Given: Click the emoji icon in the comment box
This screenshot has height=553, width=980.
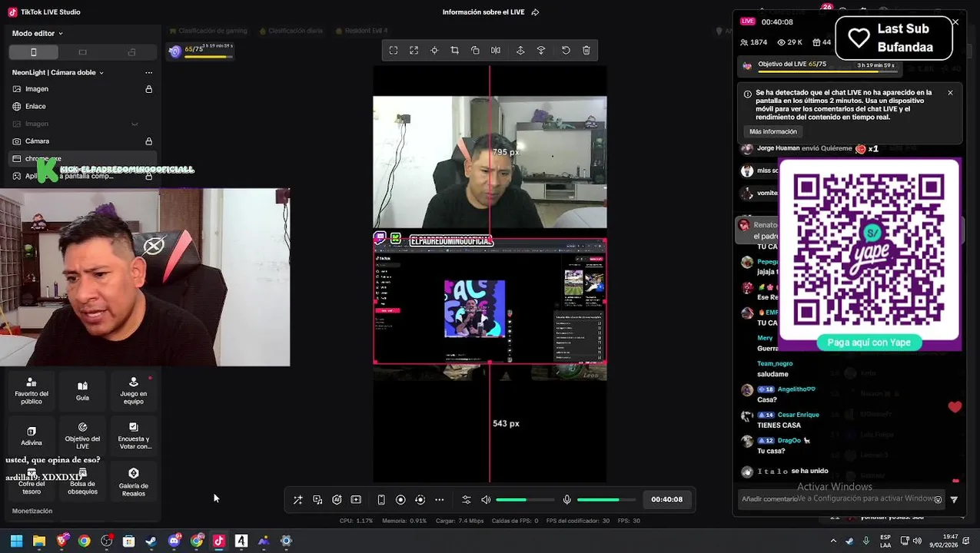Looking at the screenshot, I should pos(938,499).
